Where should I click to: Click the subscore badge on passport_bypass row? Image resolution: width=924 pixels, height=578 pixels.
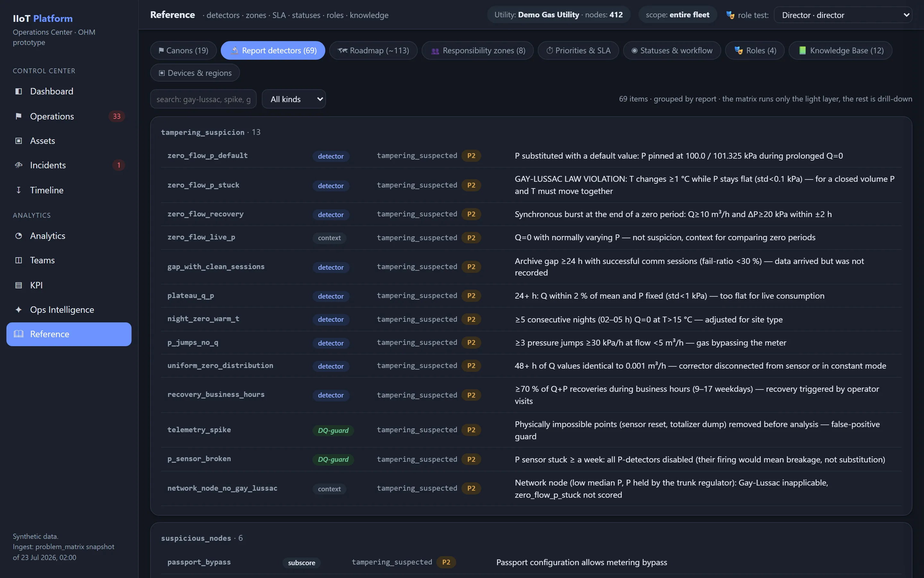(302, 563)
